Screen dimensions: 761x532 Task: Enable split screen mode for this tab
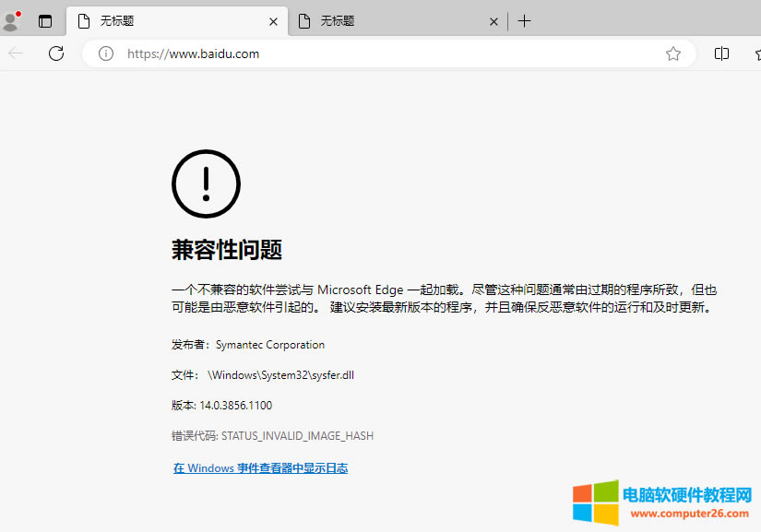click(x=721, y=53)
